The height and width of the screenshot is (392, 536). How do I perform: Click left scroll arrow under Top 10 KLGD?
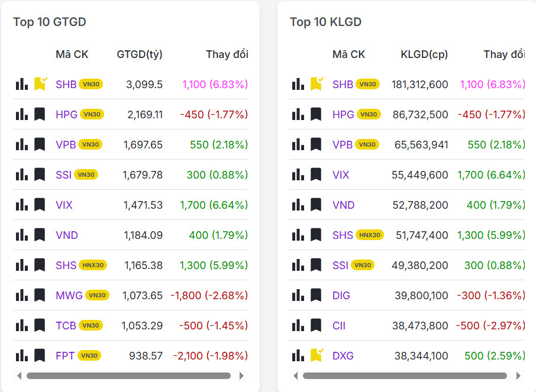[x=296, y=375]
